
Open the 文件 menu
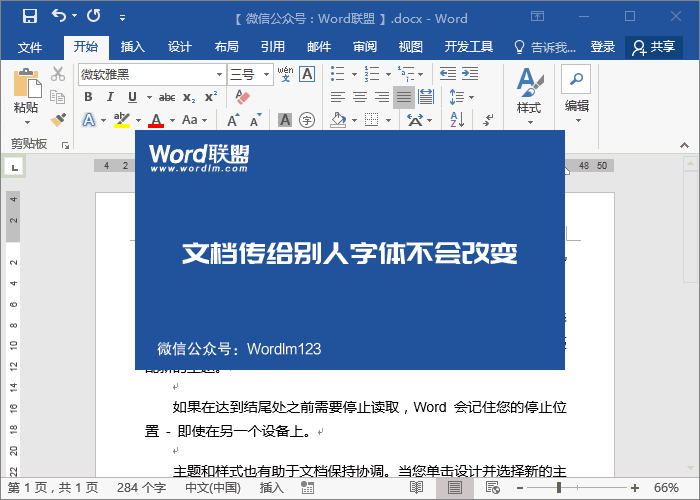point(29,47)
